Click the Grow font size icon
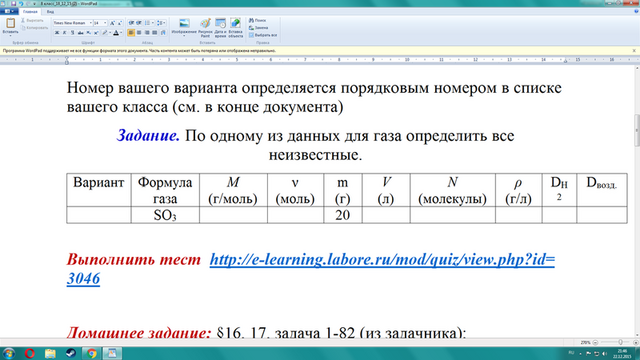The height and width of the screenshot is (360, 640). click(x=113, y=23)
